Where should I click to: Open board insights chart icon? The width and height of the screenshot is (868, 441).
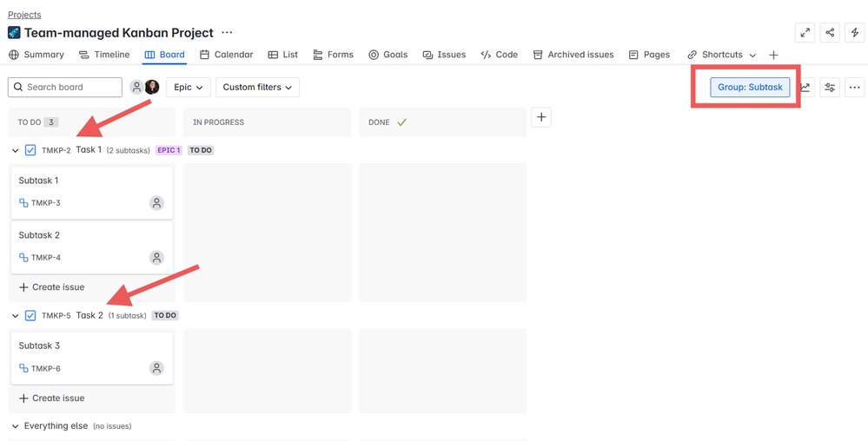(805, 88)
